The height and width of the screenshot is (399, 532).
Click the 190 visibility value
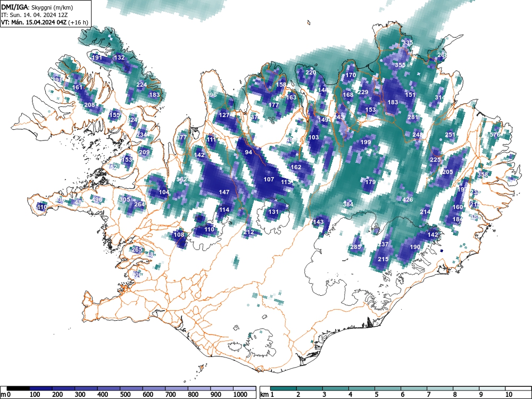pos(415,247)
